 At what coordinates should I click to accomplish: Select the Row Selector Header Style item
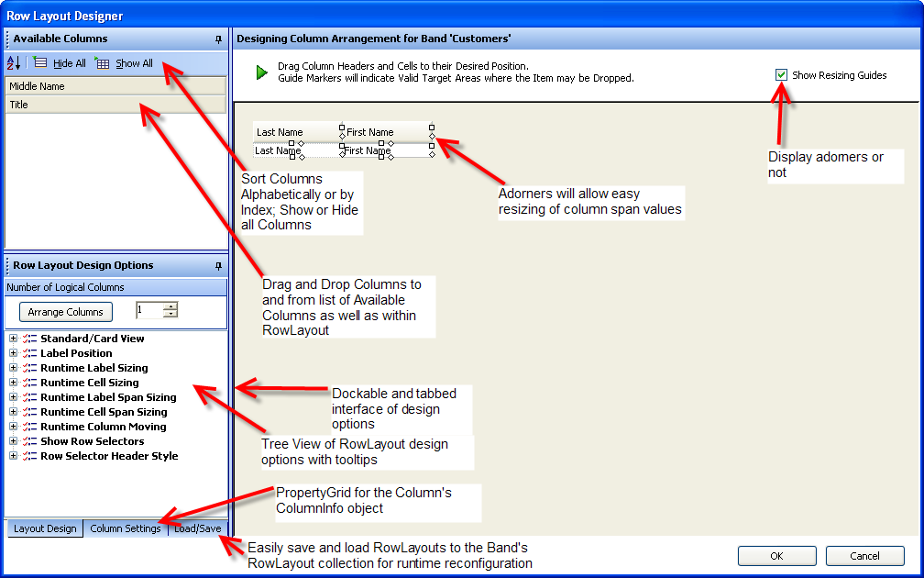109,456
